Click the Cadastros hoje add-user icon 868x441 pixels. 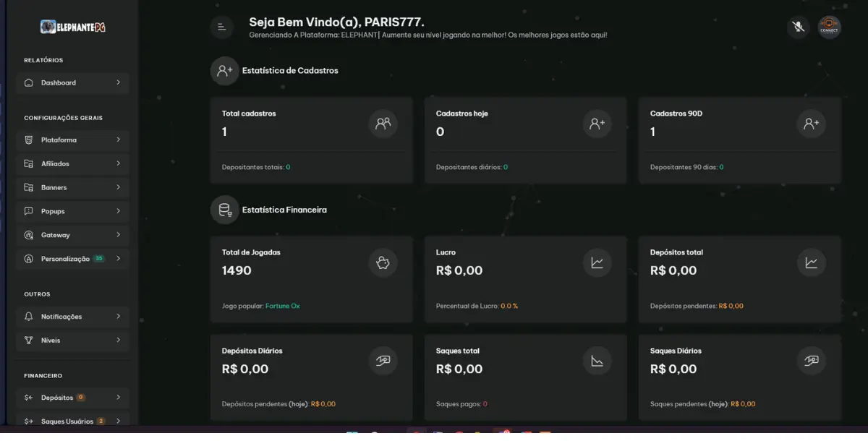597,124
